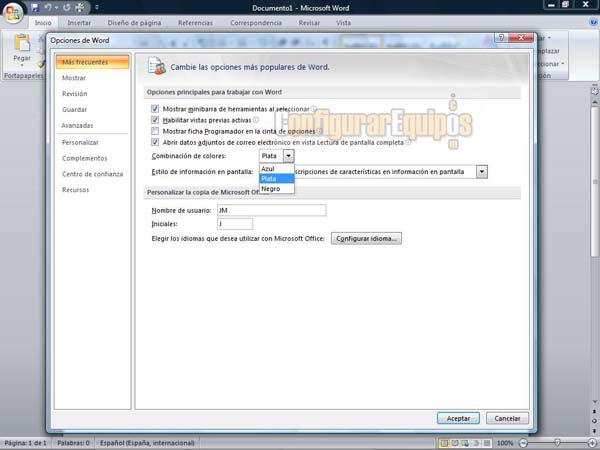Click the Palabras: 0 word count
The width and height of the screenshot is (600, 450).
point(73,443)
